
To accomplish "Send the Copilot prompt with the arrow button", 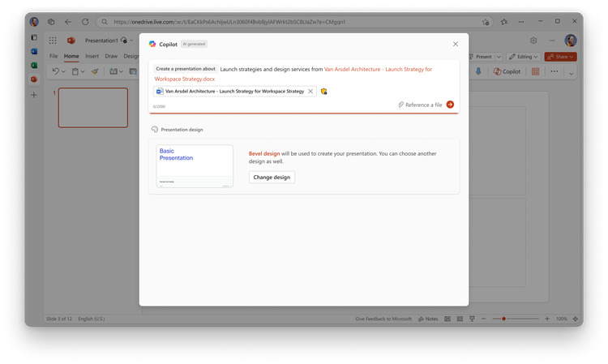I will point(450,105).
